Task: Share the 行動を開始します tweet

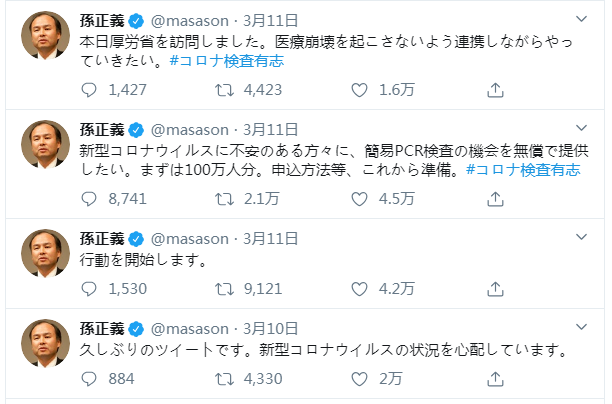Action: tap(495, 290)
